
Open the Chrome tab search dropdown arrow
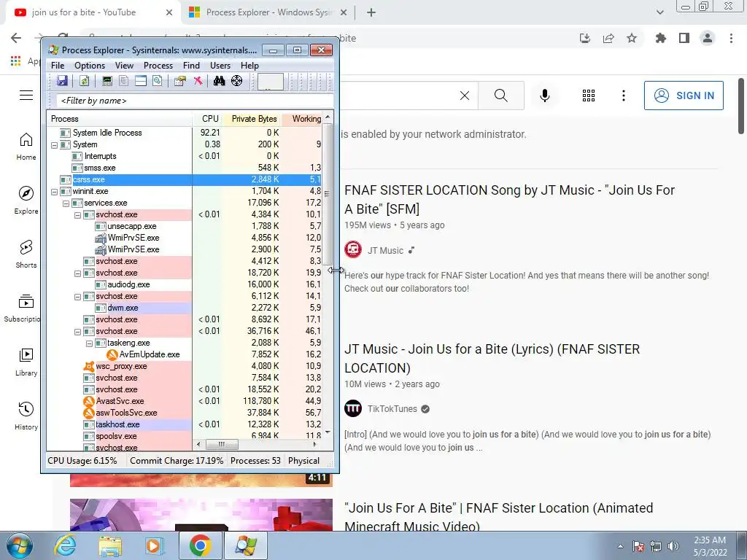tap(659, 12)
